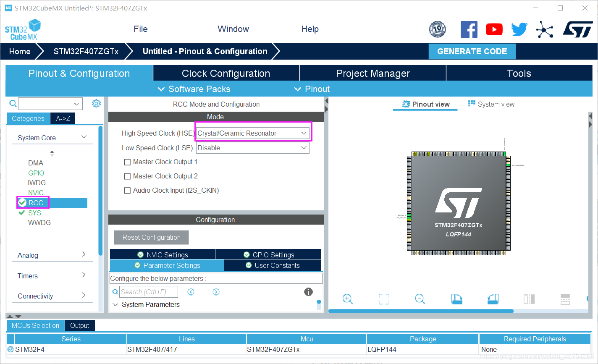
Task: Switch to the A->Z tab
Action: click(x=63, y=118)
